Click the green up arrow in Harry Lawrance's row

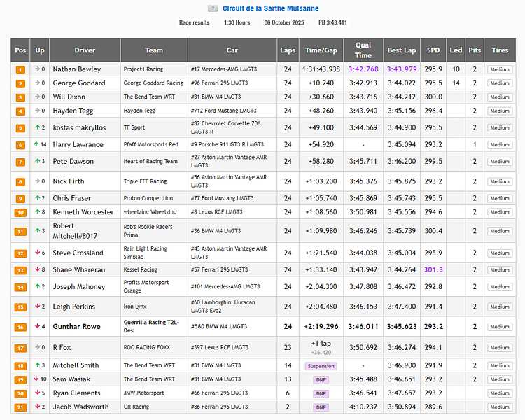(x=36, y=145)
